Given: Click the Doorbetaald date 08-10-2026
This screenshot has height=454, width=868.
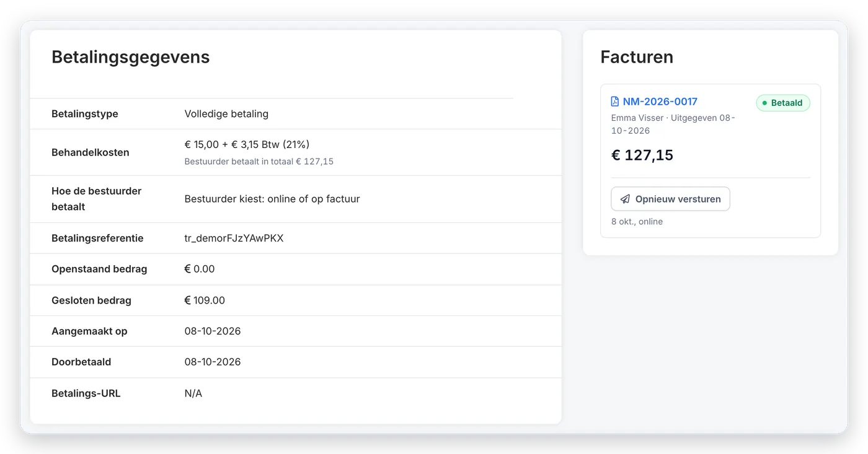Looking at the screenshot, I should 213,362.
